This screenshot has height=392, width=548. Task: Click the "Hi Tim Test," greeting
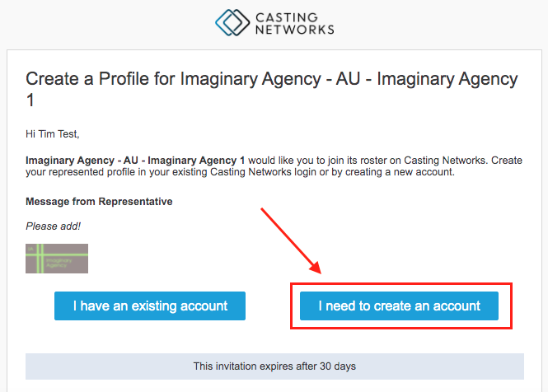tap(56, 134)
